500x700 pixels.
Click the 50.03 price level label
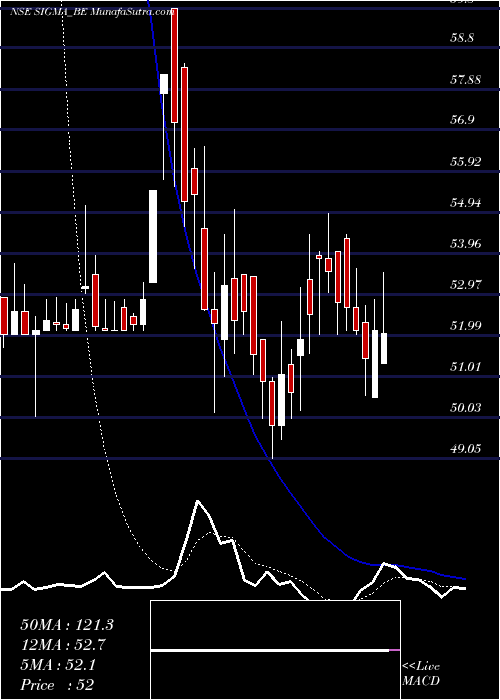(466, 407)
